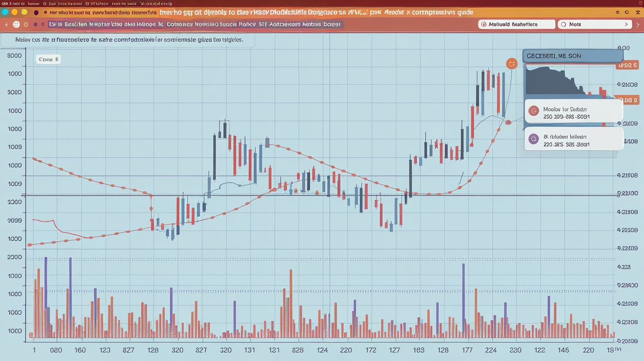The image size is (644, 361).
Task: Click x-axis label 080
Action: point(55,350)
